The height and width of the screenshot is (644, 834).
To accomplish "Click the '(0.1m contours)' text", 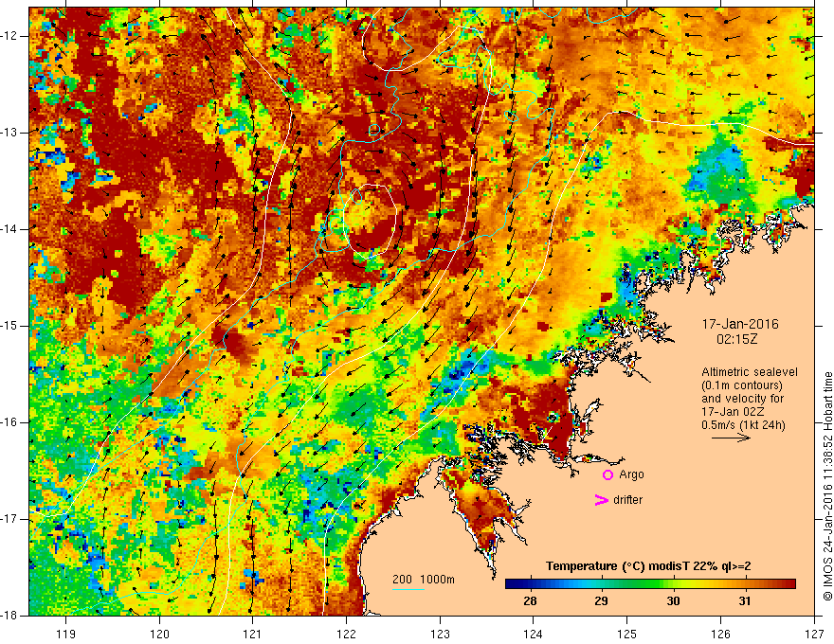I will [x=742, y=385].
